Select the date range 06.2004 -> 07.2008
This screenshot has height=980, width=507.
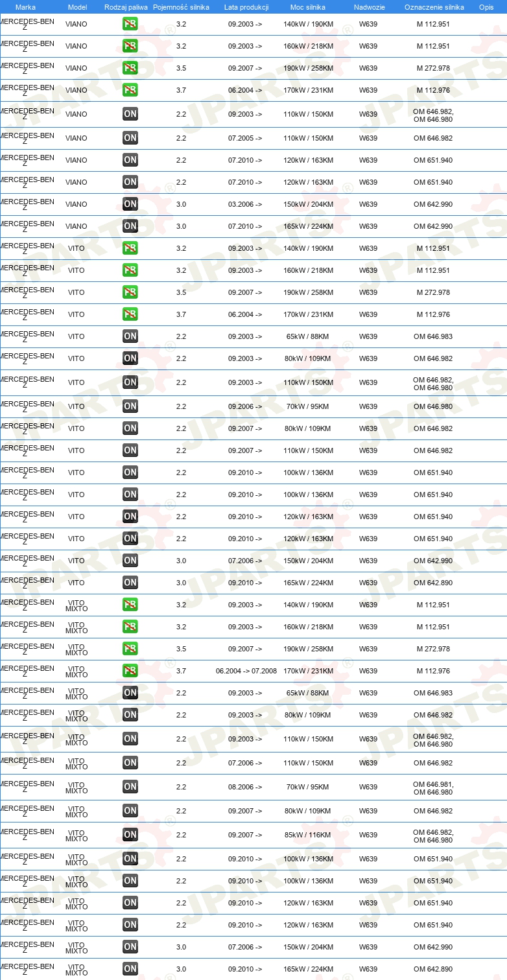pos(246,671)
